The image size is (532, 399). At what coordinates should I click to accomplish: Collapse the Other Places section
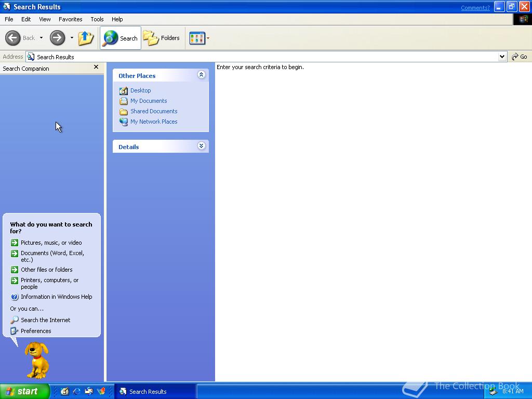pyautogui.click(x=201, y=75)
